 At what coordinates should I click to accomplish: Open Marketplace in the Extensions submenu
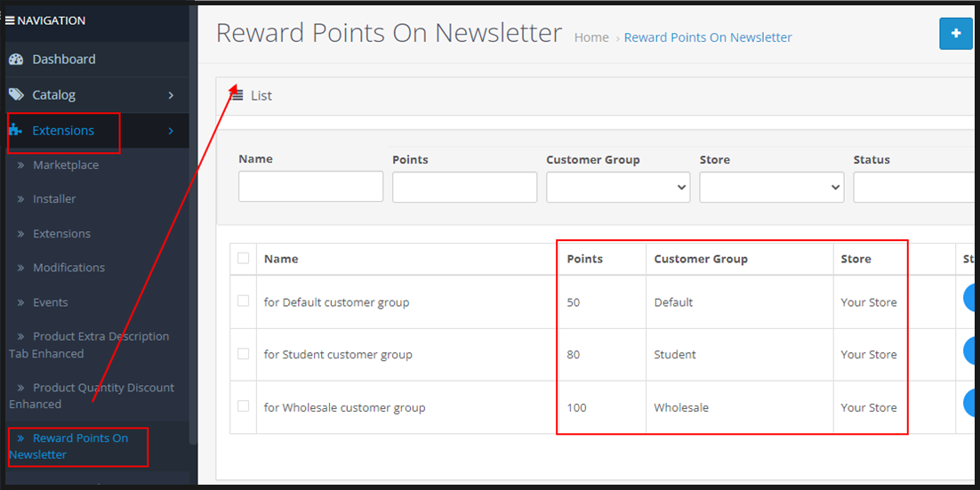66,165
